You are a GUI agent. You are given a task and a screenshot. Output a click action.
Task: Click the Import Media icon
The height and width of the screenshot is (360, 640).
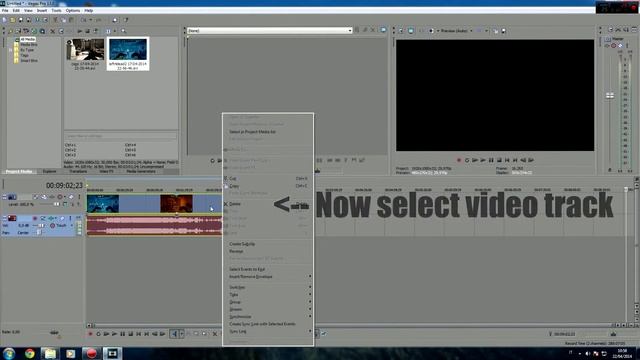[10, 31]
